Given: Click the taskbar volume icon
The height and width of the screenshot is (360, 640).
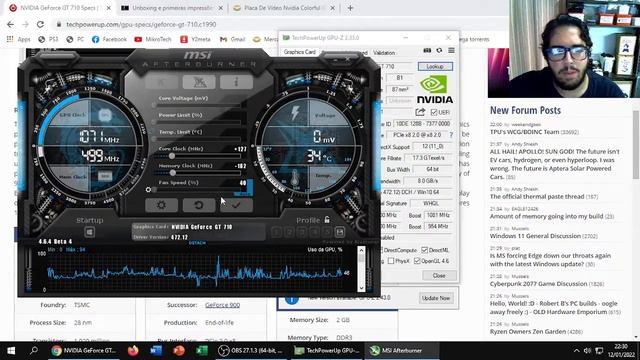Looking at the screenshot, I should point(587,351).
